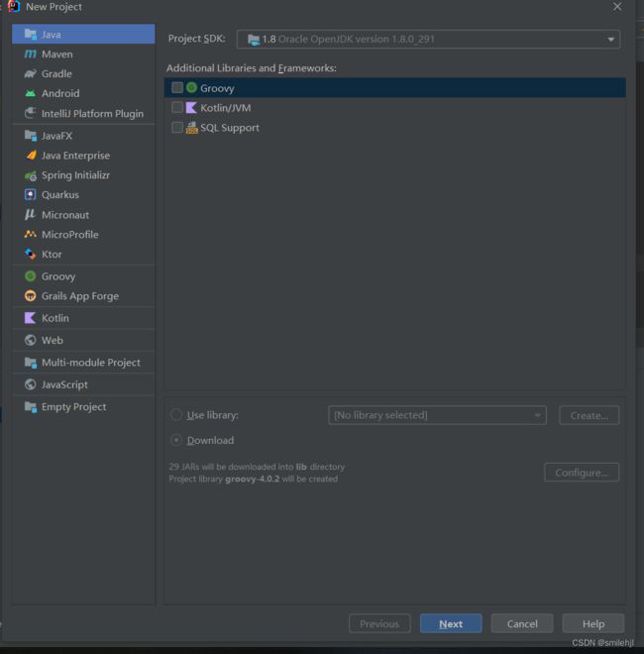Click the Web globe icon

[31, 340]
